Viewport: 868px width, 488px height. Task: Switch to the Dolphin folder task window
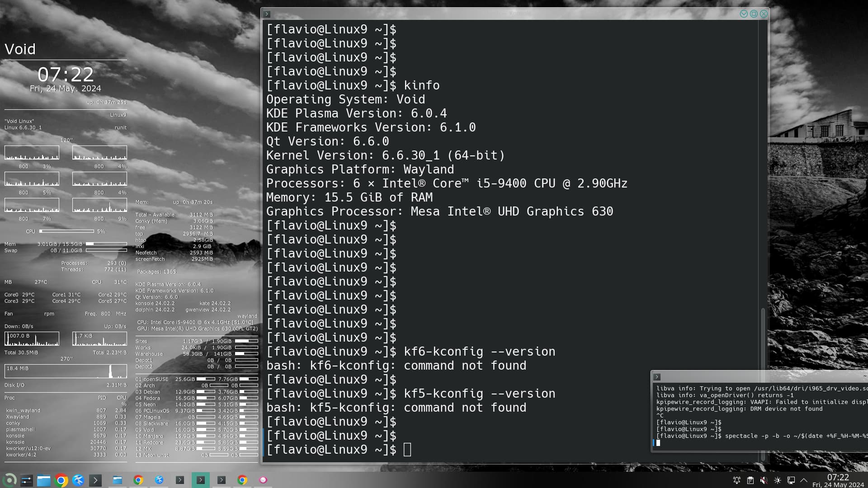(x=118, y=480)
